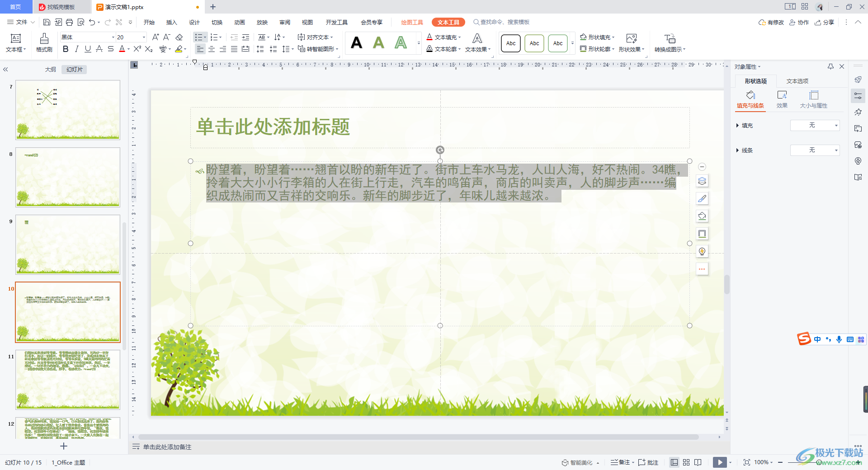868x470 pixels.
Task: Click the brush style icon beside textbox
Action: [702, 198]
